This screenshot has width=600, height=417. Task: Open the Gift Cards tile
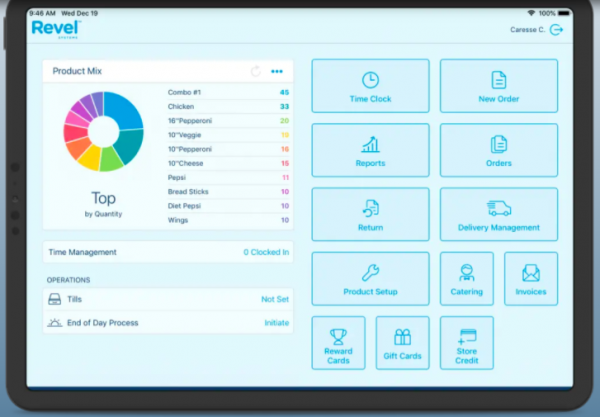[402, 343]
